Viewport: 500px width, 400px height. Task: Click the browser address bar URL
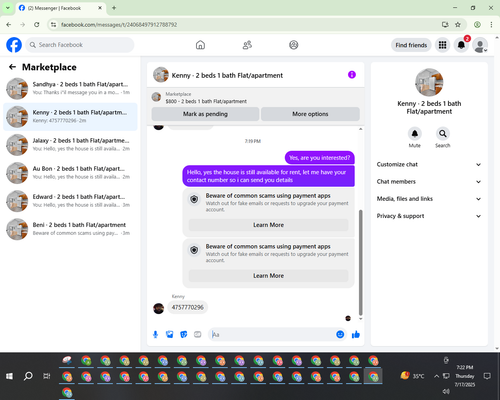pyautogui.click(x=119, y=25)
